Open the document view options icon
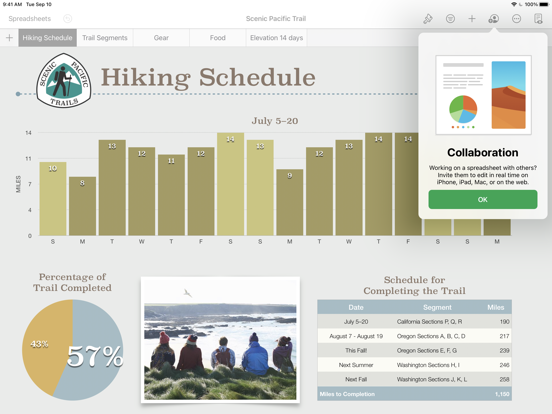The width and height of the screenshot is (552, 414). [538, 19]
